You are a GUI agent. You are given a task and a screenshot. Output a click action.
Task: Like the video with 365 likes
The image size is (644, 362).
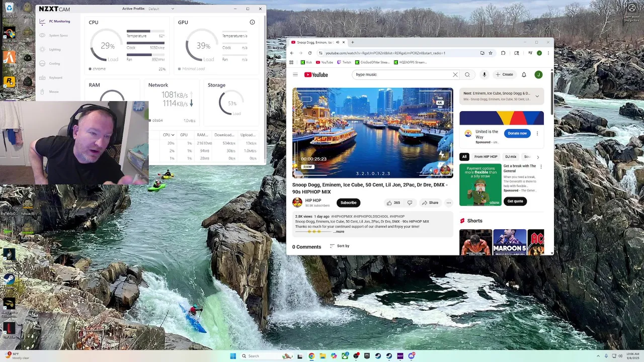(393, 203)
